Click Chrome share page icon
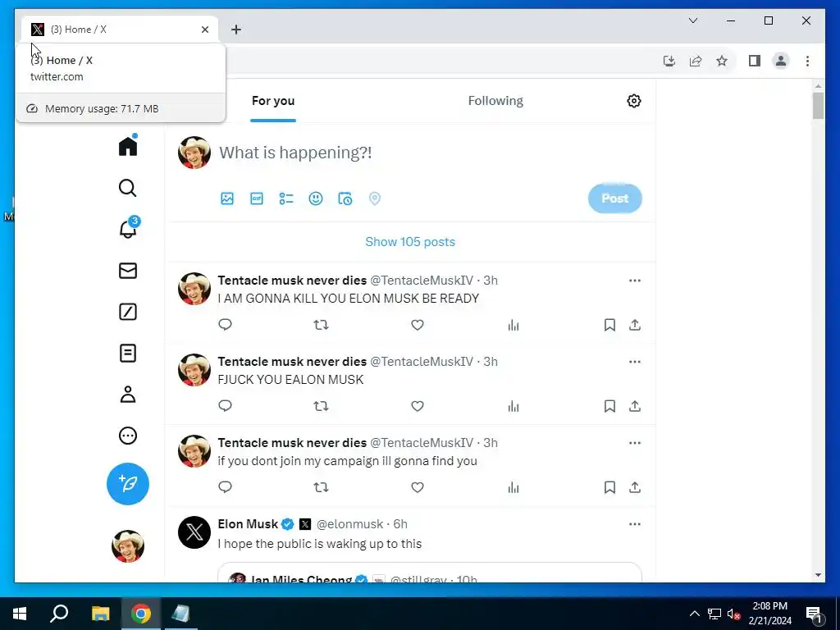840x630 pixels. [696, 61]
